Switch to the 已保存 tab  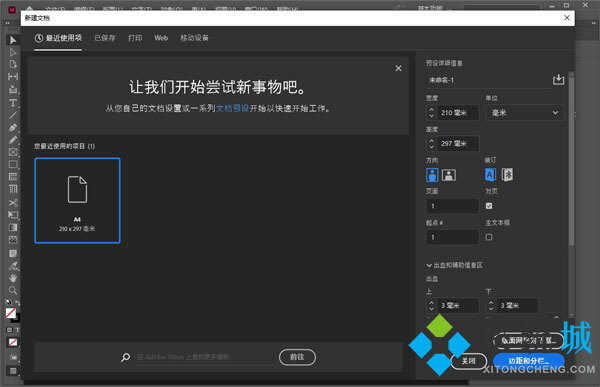105,38
